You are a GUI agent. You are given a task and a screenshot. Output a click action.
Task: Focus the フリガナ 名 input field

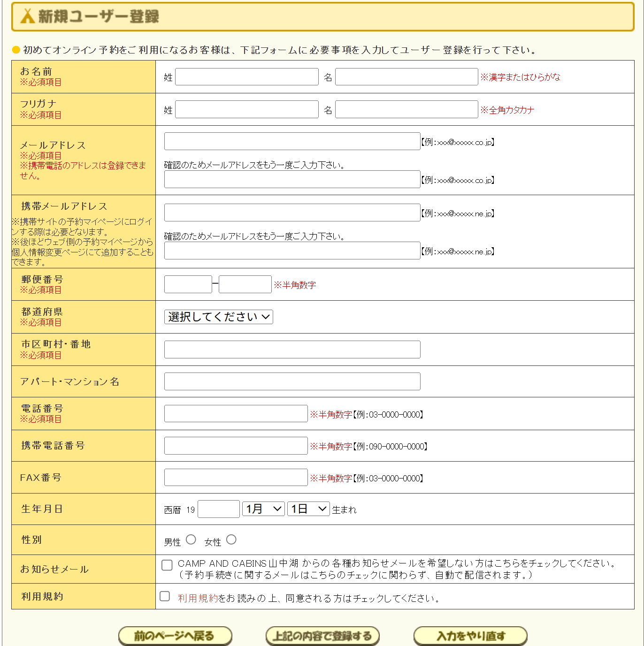click(406, 110)
